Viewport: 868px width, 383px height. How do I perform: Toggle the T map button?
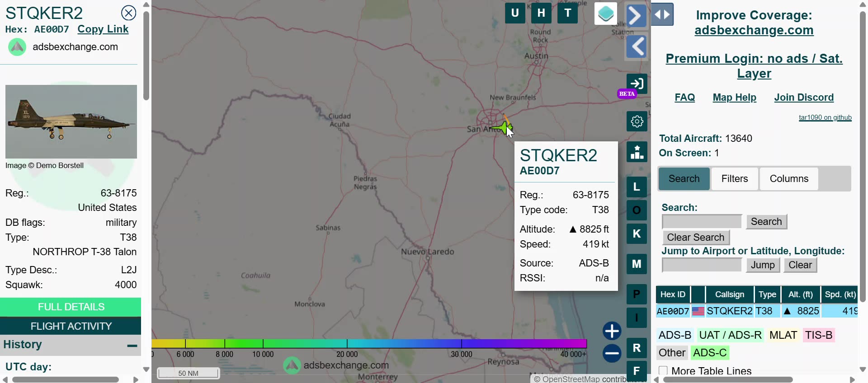(568, 13)
